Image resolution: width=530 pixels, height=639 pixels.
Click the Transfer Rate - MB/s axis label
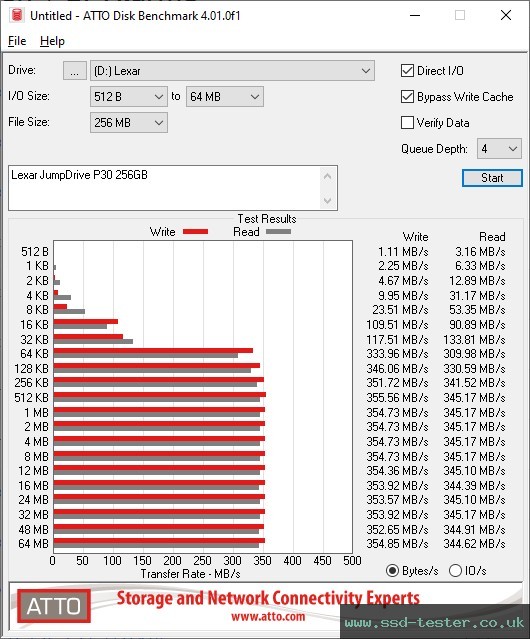pos(190,574)
